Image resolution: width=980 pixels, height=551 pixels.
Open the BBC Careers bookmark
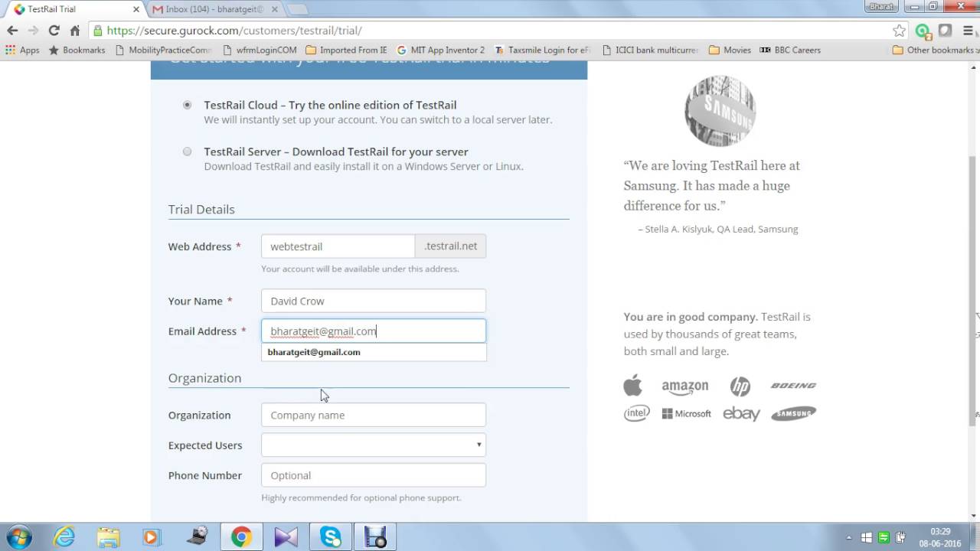coord(790,50)
